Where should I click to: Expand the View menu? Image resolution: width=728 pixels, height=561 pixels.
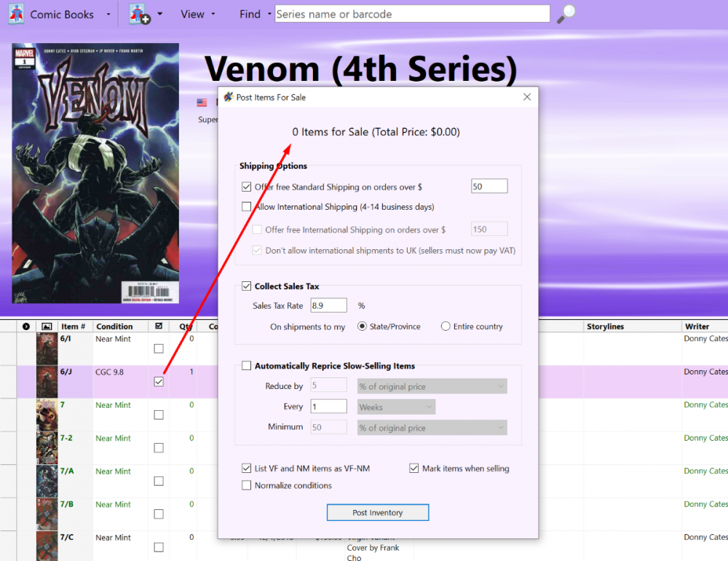198,14
